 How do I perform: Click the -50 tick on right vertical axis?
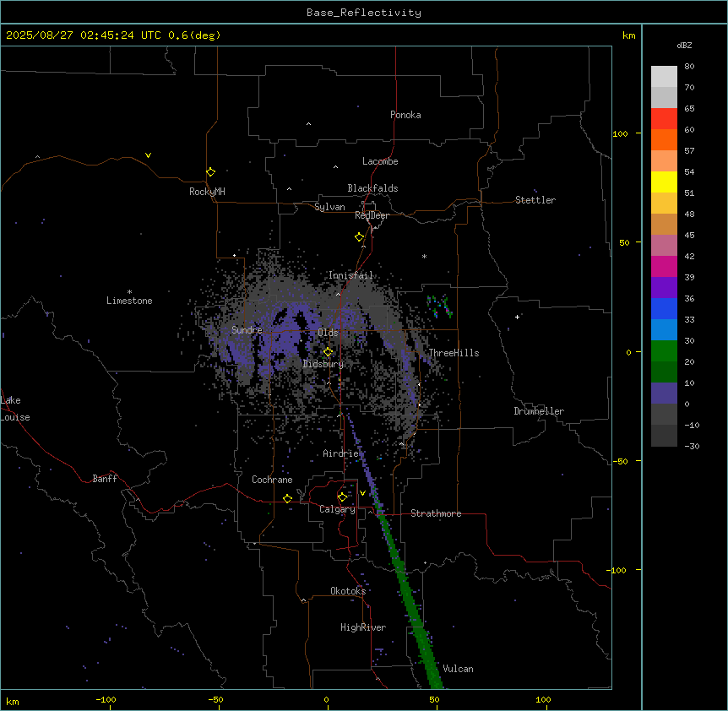click(620, 461)
